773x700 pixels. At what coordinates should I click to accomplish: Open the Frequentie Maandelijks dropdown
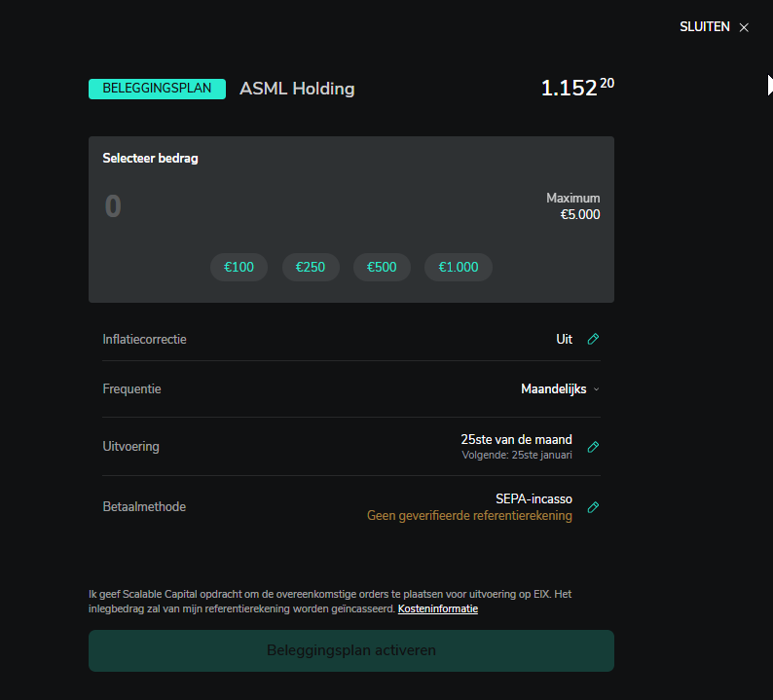[561, 389]
